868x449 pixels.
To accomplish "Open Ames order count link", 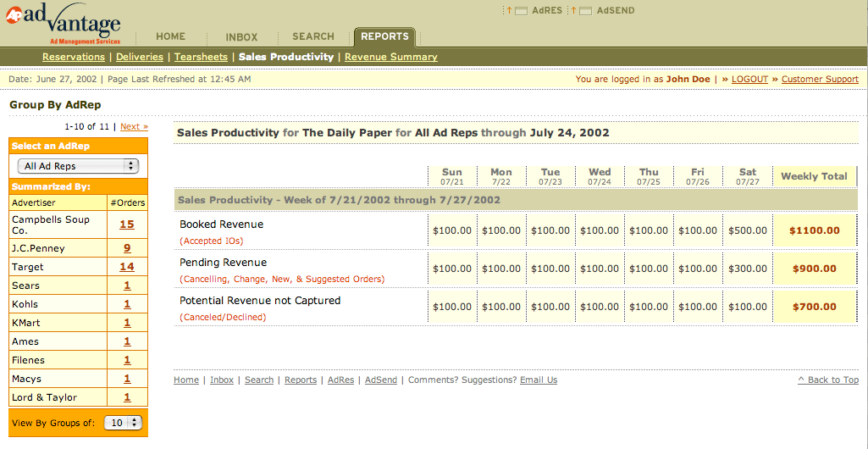I will point(127,341).
